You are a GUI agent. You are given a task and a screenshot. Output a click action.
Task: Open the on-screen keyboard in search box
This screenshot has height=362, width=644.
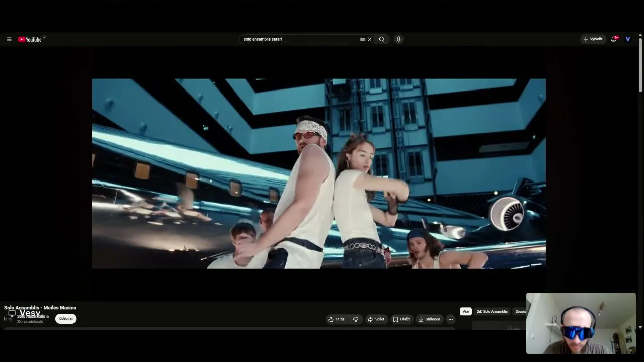[x=362, y=39]
